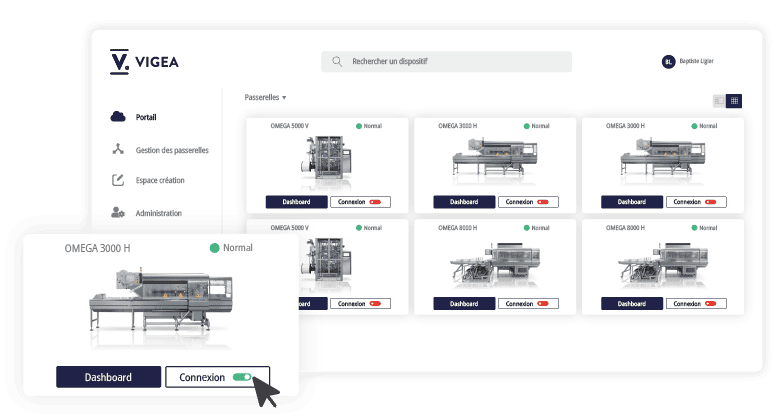Open Administration in sidebar

[159, 213]
